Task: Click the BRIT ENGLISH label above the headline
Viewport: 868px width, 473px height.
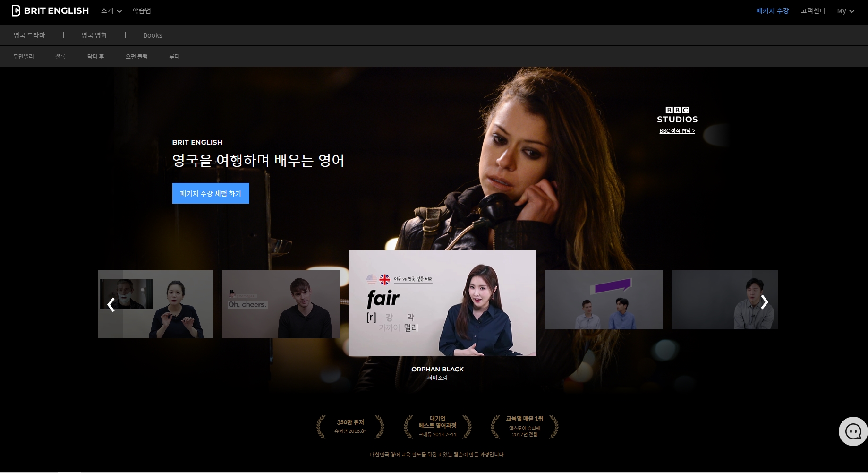Action: pyautogui.click(x=197, y=142)
